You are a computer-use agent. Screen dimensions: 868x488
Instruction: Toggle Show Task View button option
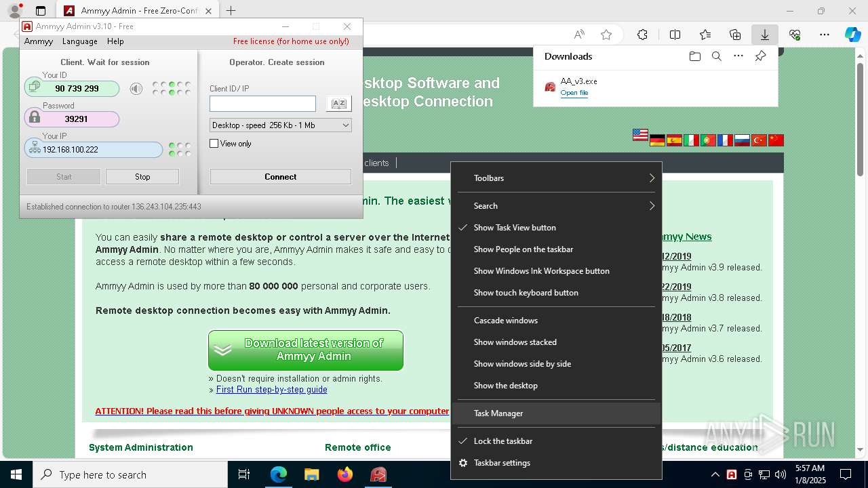(556, 228)
